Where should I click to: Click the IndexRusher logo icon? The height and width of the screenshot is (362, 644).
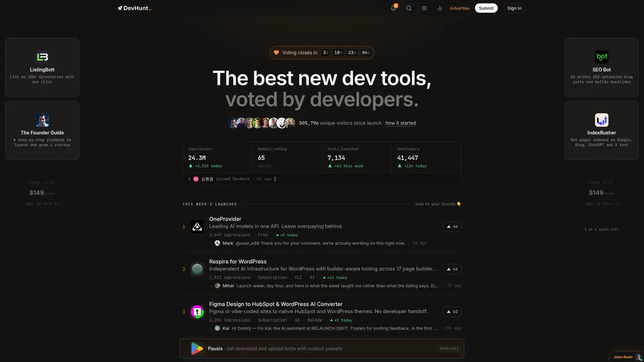pyautogui.click(x=602, y=120)
